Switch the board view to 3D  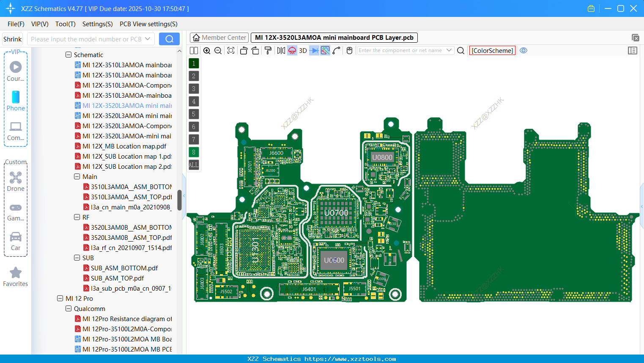pos(302,50)
